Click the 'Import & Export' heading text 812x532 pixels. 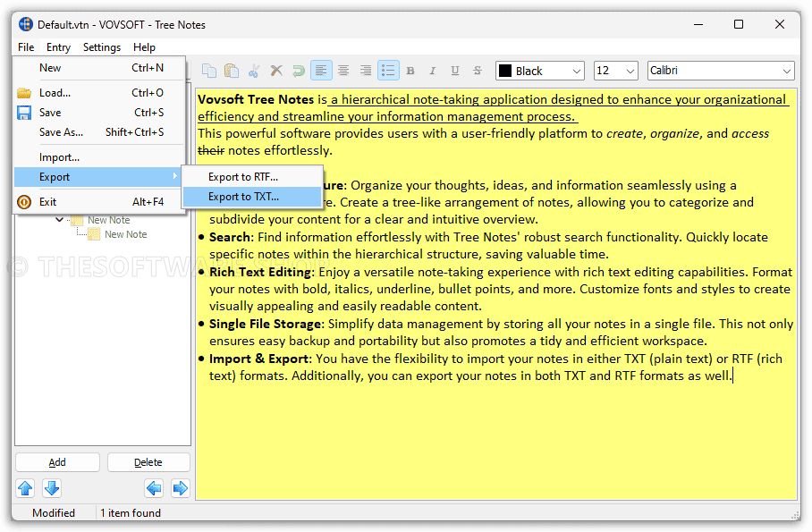pos(259,359)
